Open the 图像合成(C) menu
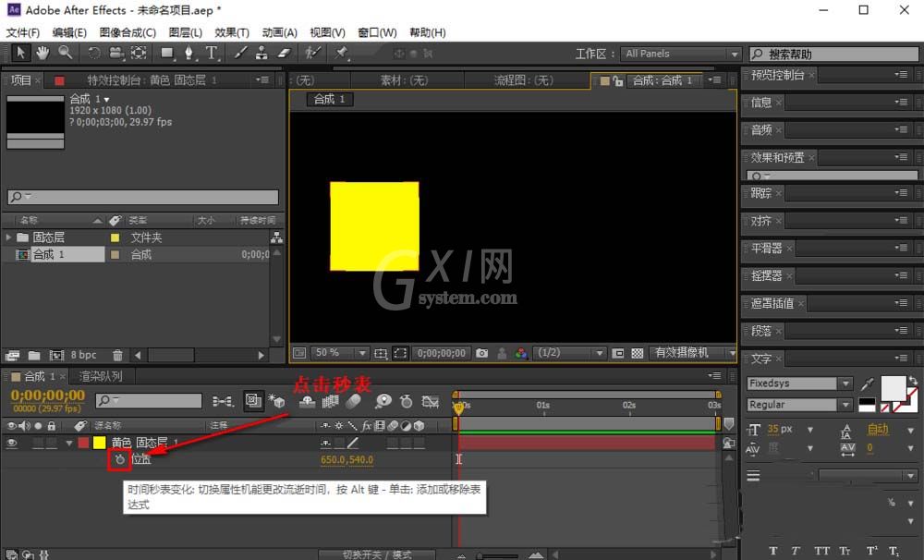Screen dimensions: 924x560 click(x=128, y=32)
